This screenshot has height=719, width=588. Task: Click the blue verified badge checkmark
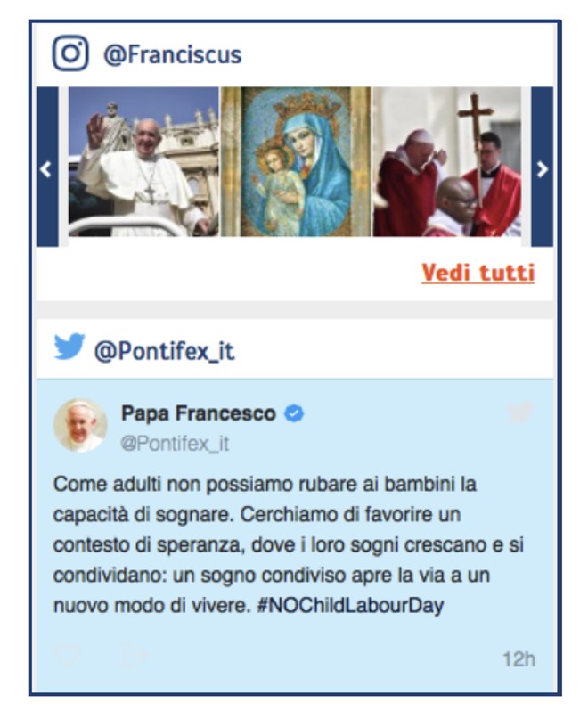point(294,413)
